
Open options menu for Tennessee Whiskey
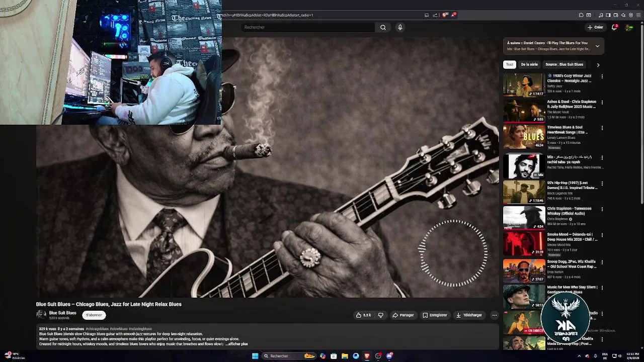pyautogui.click(x=602, y=209)
